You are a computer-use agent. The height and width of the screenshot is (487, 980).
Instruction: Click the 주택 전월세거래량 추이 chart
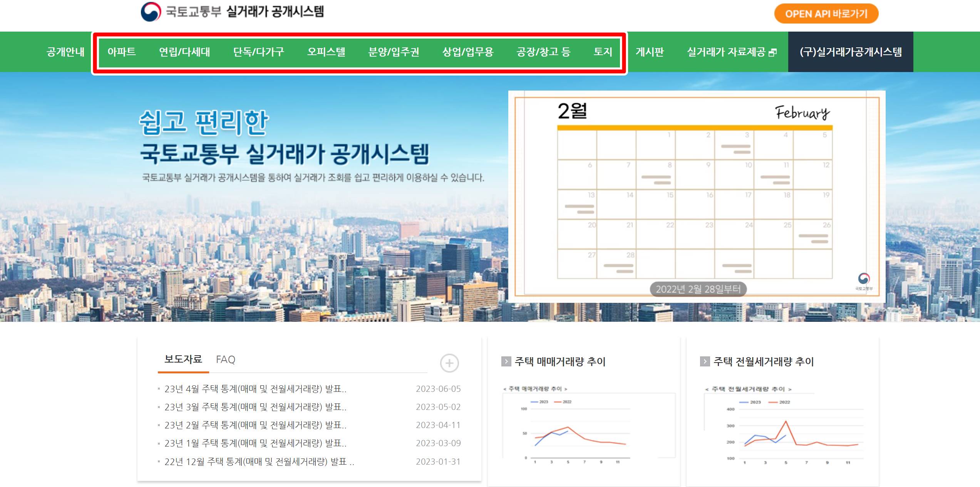click(784, 426)
